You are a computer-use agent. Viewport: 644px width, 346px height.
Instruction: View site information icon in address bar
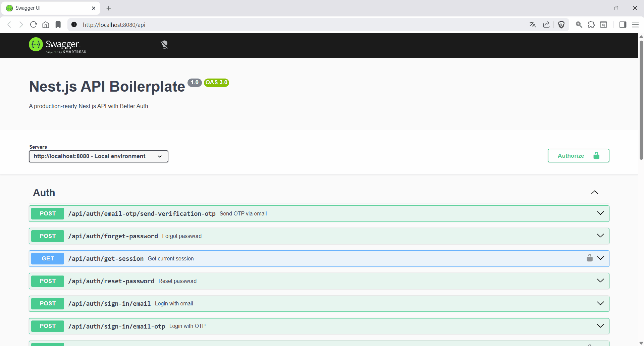click(74, 24)
